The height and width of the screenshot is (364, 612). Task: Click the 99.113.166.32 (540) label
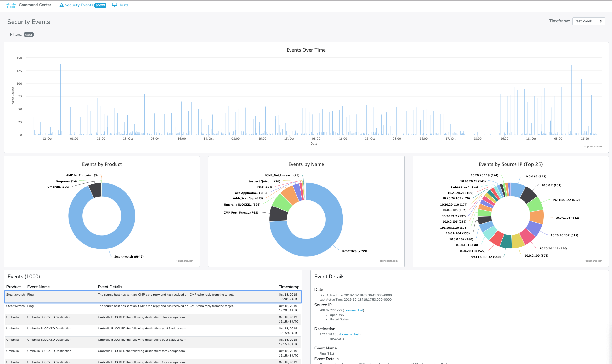[x=486, y=257]
